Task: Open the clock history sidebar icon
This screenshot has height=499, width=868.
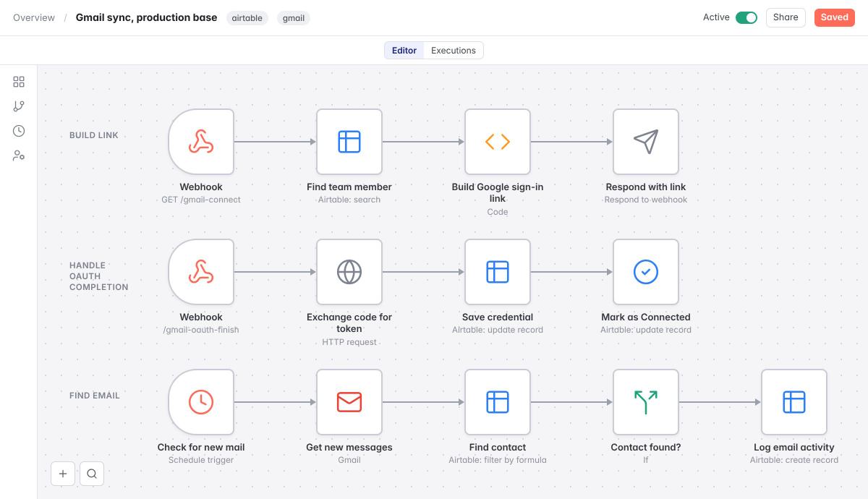Action: tap(19, 131)
